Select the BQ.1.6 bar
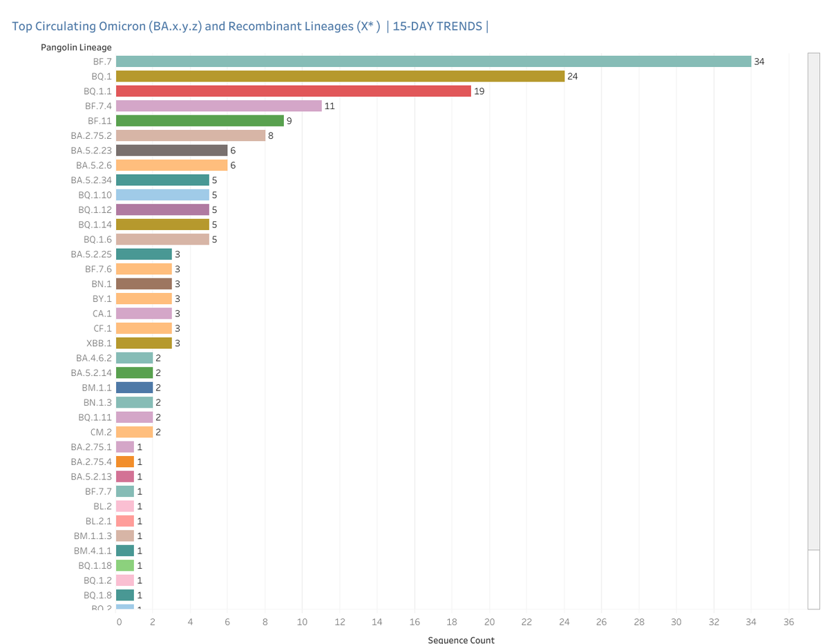 [162, 239]
